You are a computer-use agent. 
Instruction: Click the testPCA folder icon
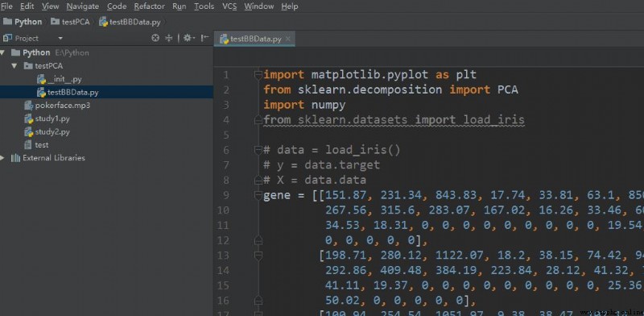[x=28, y=66]
